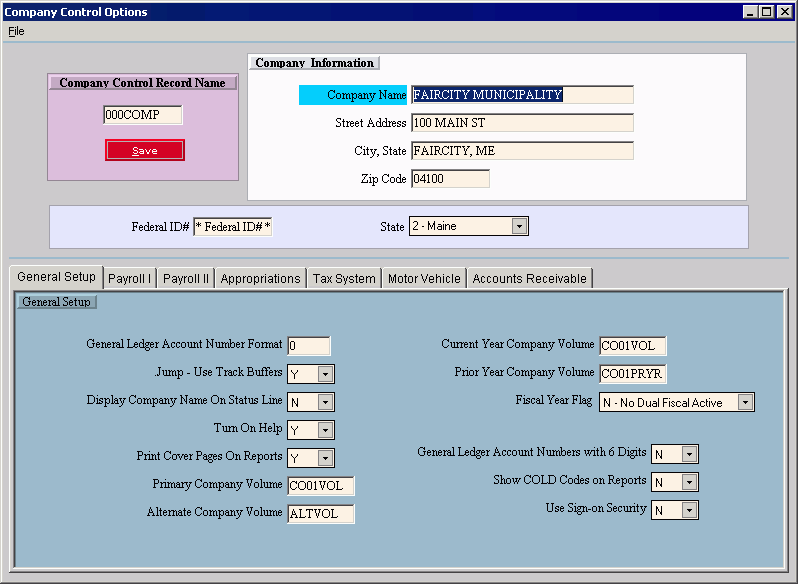Image resolution: width=798 pixels, height=584 pixels.
Task: Expand the State dropdown
Action: point(518,226)
